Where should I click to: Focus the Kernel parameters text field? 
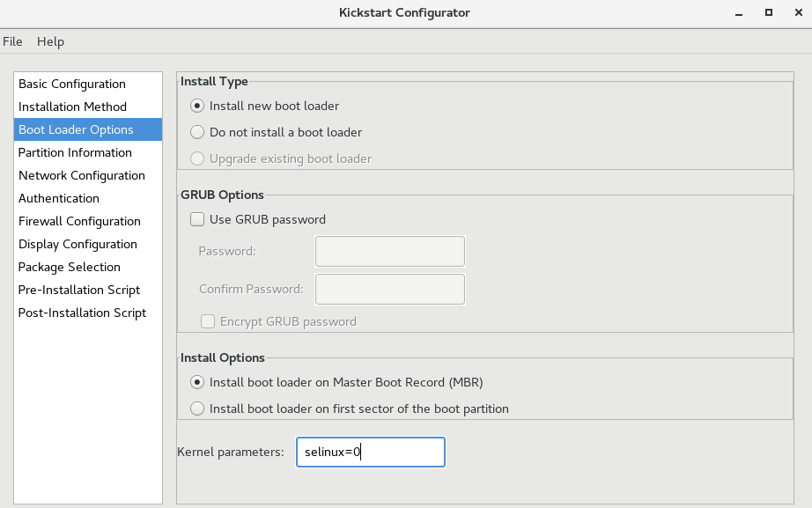(370, 452)
